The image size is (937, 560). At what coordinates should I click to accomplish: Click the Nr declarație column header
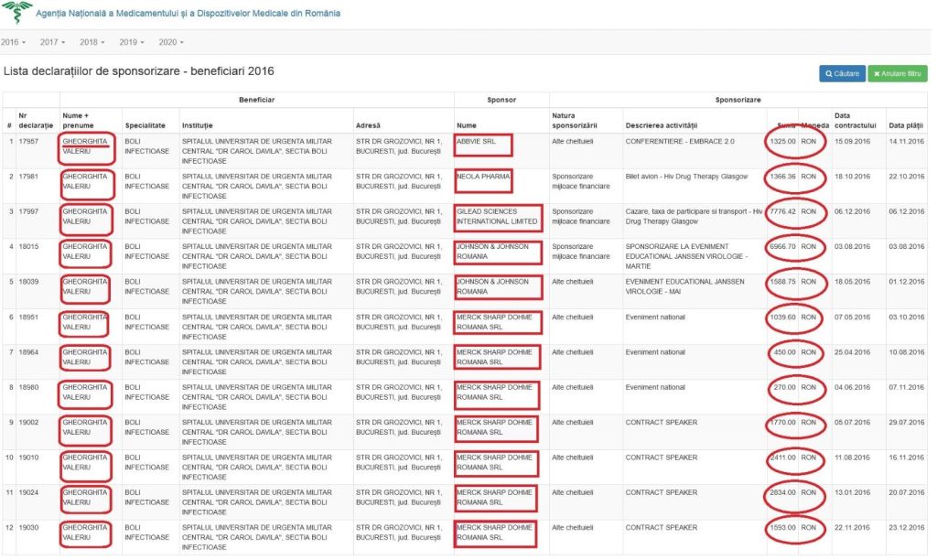pyautogui.click(x=36, y=121)
